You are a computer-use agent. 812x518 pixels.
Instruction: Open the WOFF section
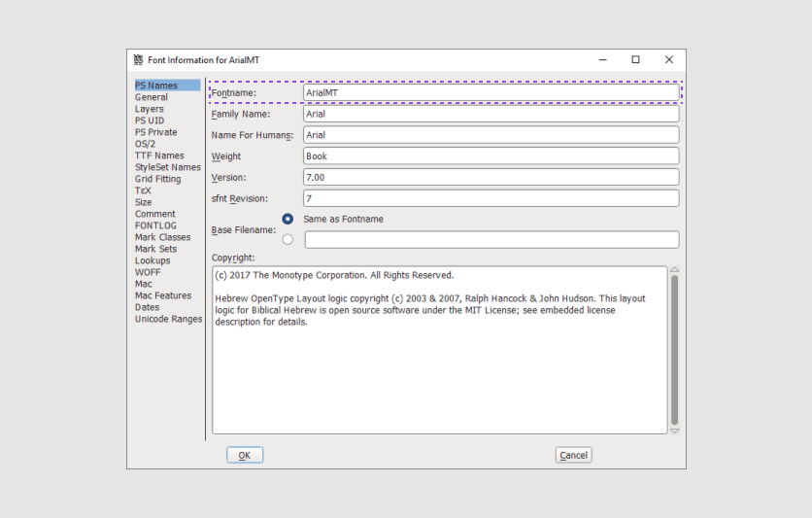click(148, 272)
